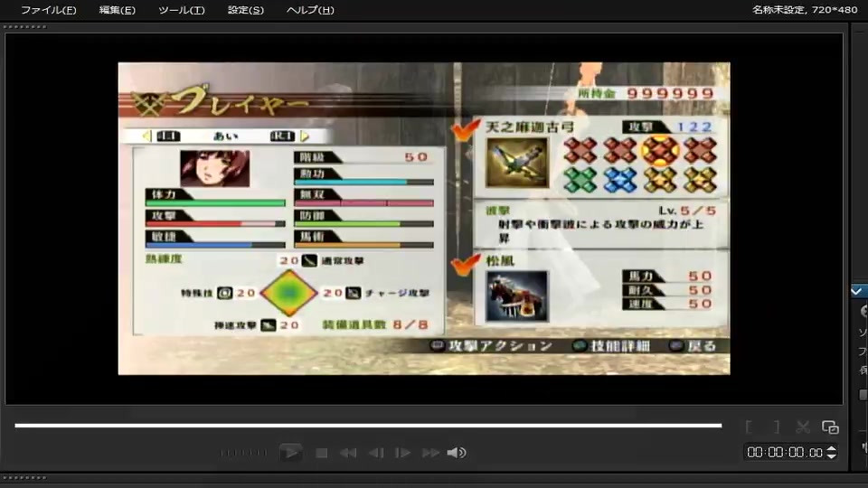Click the 攻撃アクション label in preview

coord(500,346)
